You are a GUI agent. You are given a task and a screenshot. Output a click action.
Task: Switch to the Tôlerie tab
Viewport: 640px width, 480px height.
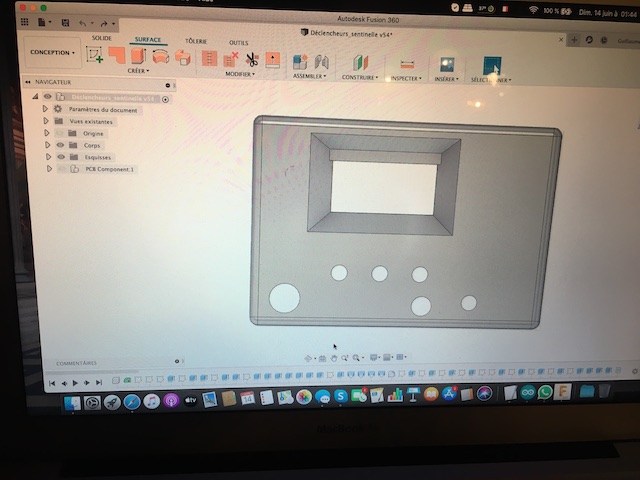tap(196, 41)
